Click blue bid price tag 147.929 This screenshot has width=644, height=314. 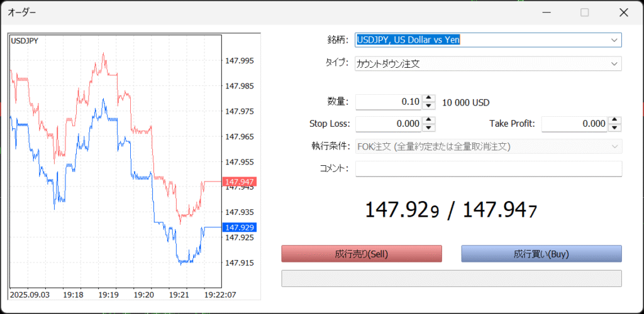238,227
